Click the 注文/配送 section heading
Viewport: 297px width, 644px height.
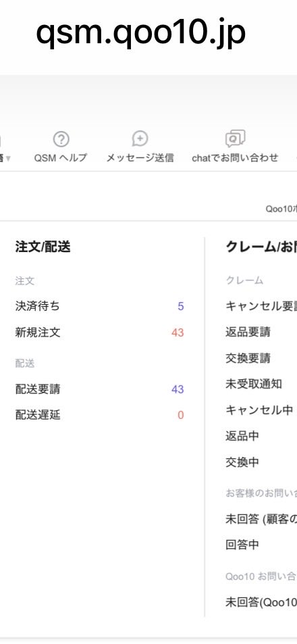[43, 247]
